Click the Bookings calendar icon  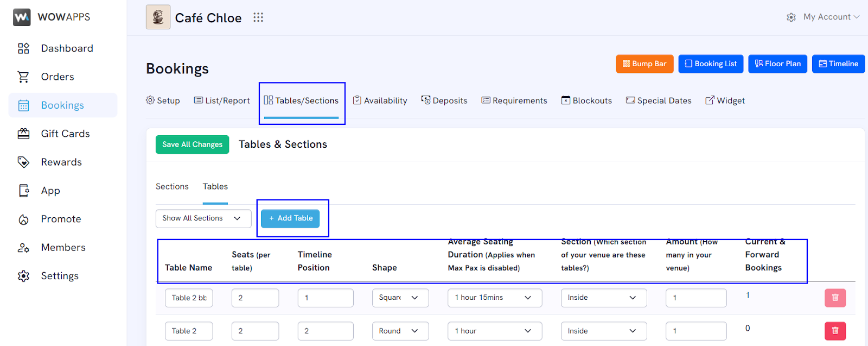[23, 105]
